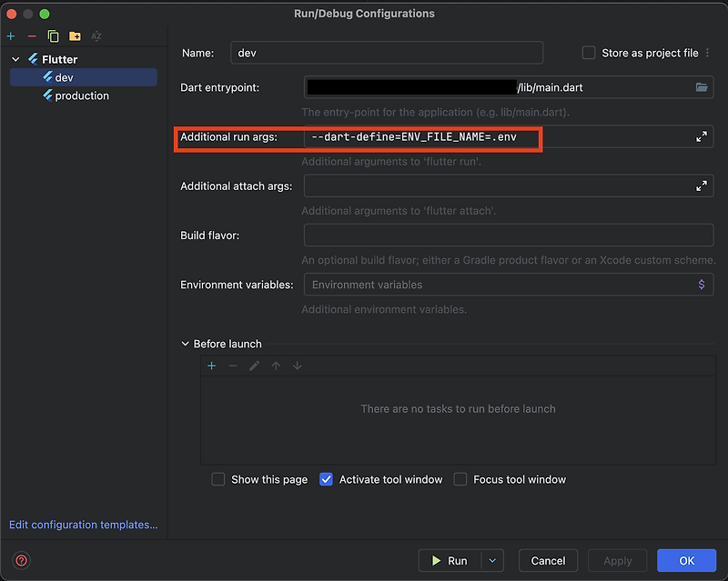Image resolution: width=728 pixels, height=581 pixels.
Task: Open the Dart entrypoint file browser
Action: 702,87
